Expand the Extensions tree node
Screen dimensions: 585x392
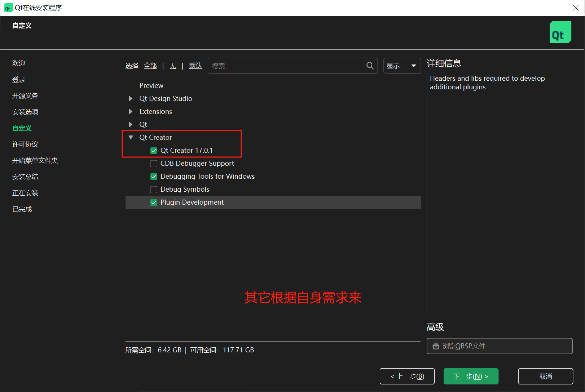pyautogui.click(x=131, y=111)
